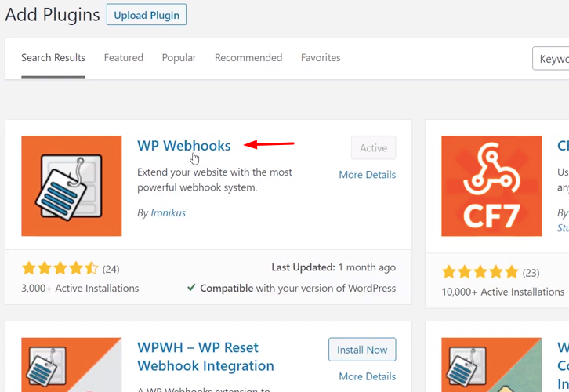The height and width of the screenshot is (392, 569).
Task: Click the Upload Plugin button
Action: pyautogui.click(x=147, y=15)
